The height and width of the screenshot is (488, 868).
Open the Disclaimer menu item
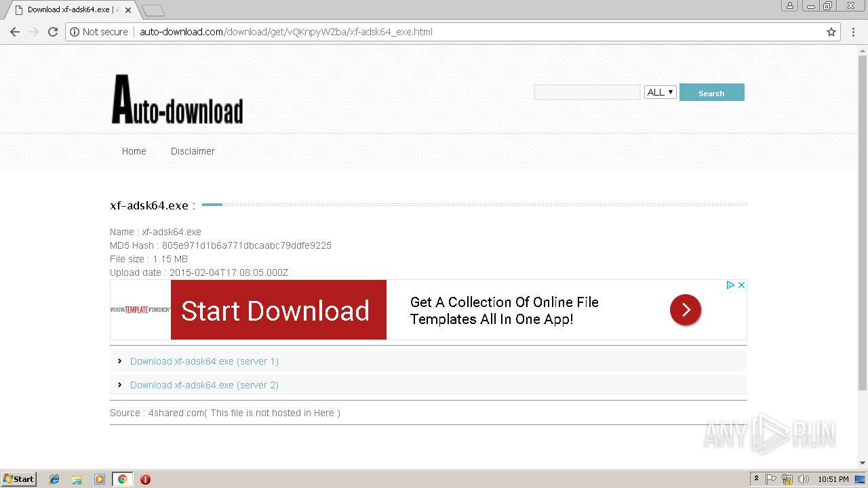click(x=193, y=151)
